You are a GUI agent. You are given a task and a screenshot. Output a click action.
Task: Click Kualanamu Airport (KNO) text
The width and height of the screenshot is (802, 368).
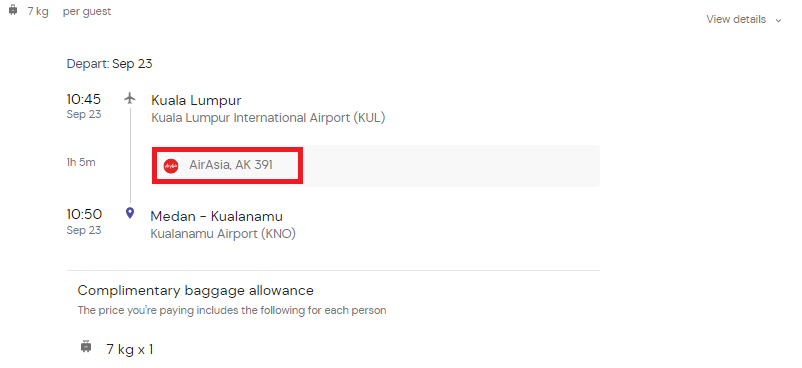tap(223, 234)
